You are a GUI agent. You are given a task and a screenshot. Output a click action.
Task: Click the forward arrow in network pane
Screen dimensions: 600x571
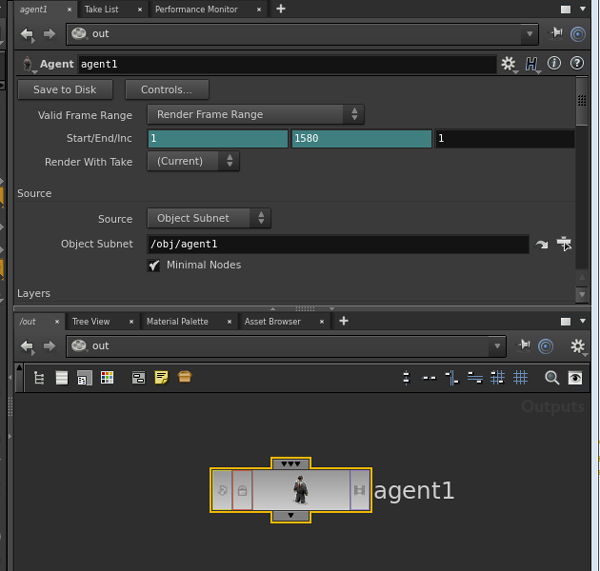49,346
